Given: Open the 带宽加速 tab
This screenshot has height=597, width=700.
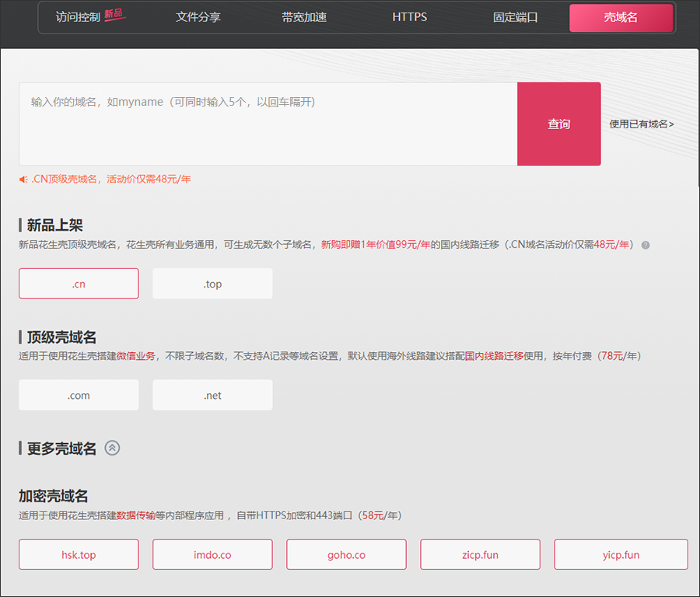Looking at the screenshot, I should coord(304,17).
